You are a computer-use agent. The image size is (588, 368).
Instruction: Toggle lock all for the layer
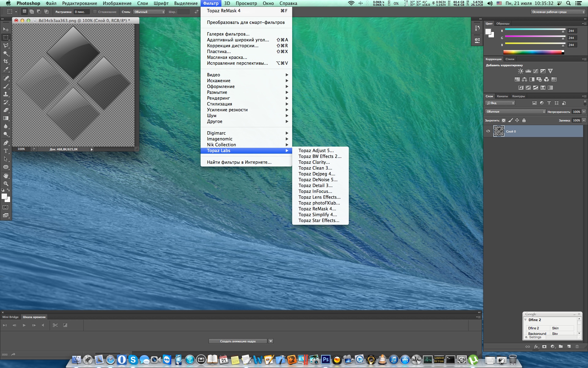pyautogui.click(x=524, y=121)
